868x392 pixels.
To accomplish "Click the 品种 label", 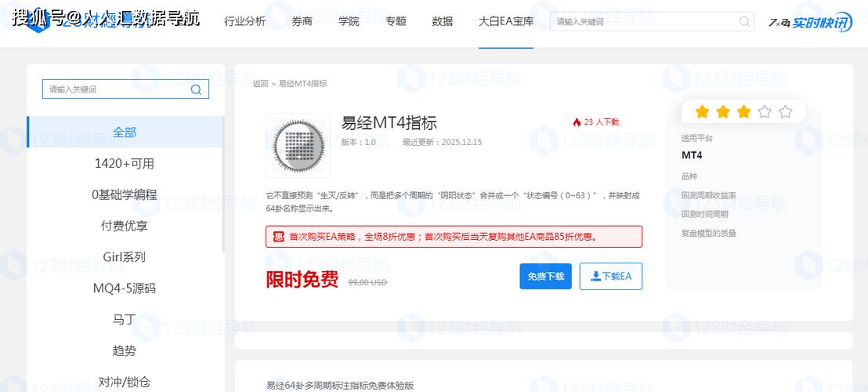I will (689, 176).
